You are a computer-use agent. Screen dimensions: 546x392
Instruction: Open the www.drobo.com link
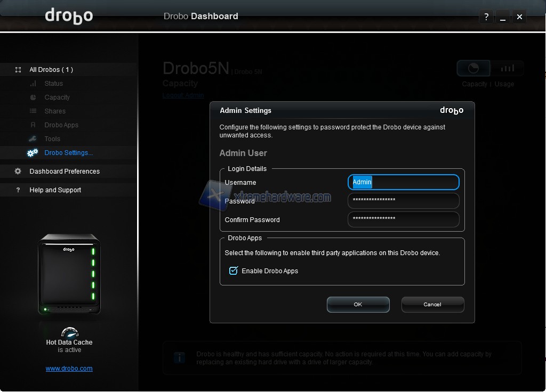pos(69,369)
